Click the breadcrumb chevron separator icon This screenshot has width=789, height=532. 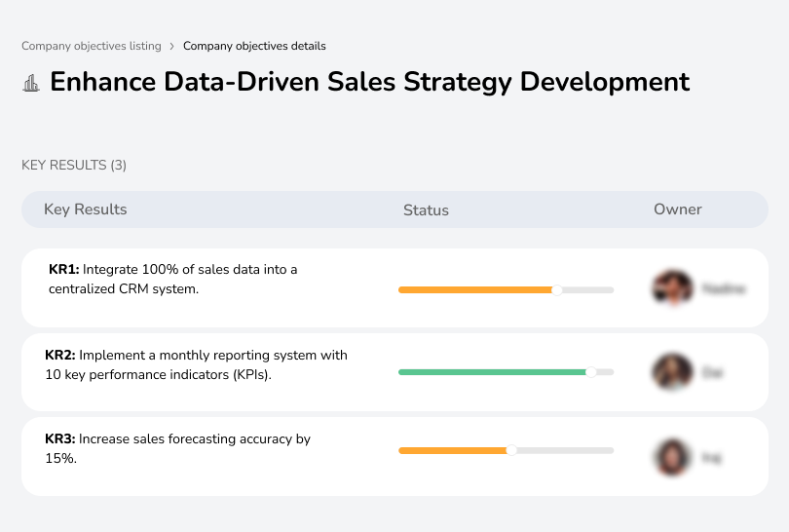[171, 47]
